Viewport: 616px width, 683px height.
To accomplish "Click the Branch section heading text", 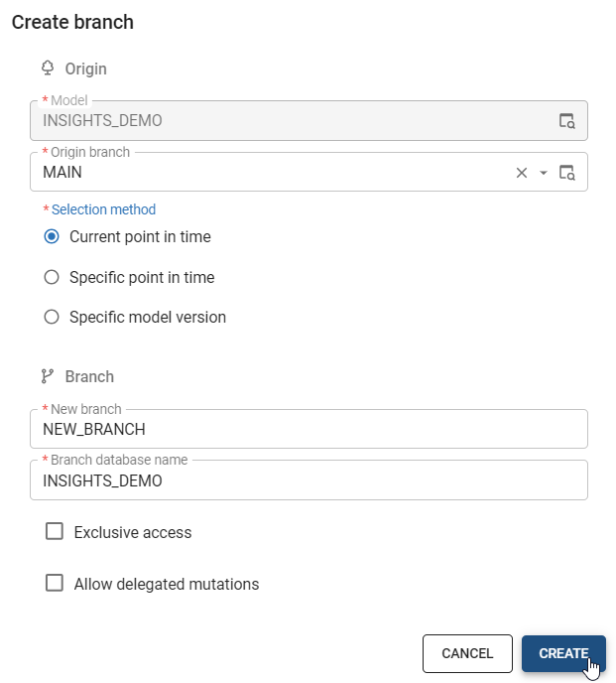I will coord(89,377).
